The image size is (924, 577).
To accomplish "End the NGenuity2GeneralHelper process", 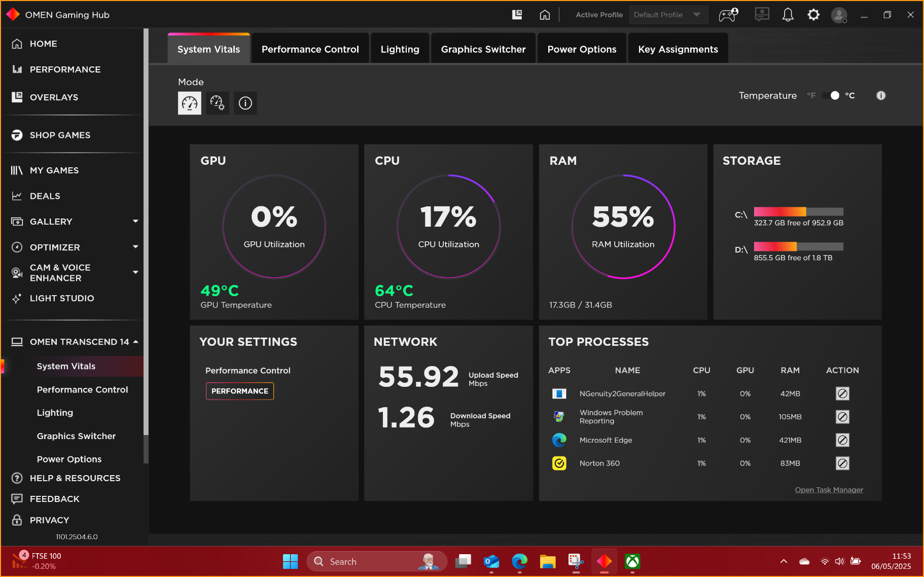I will (x=842, y=393).
